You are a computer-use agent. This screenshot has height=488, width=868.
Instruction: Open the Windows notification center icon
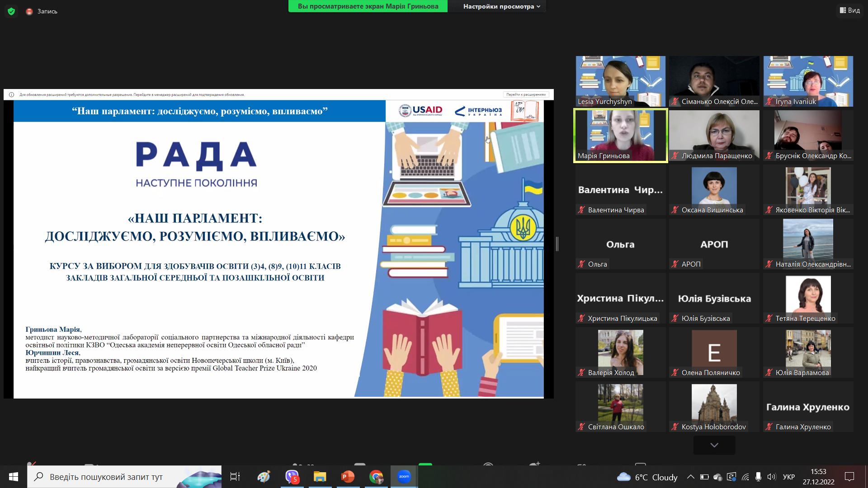[849, 477]
